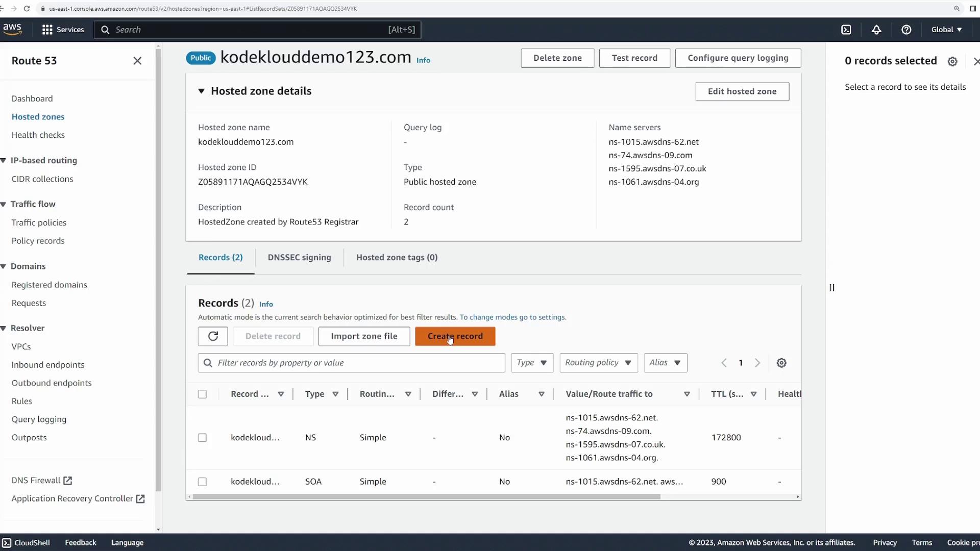The height and width of the screenshot is (551, 980).
Task: Collapse the Domains section
Action: pyautogui.click(x=4, y=266)
